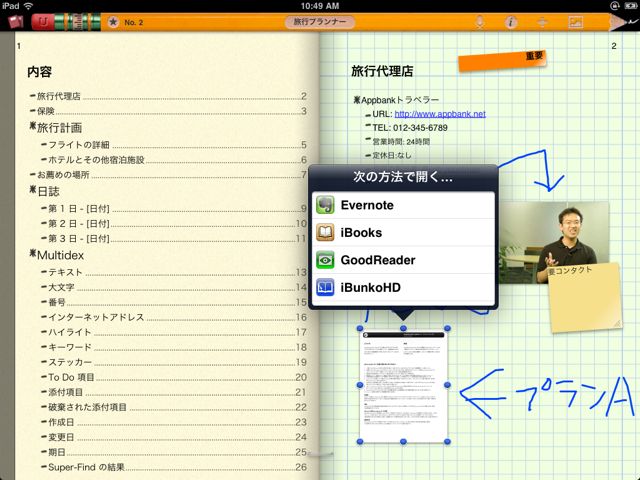This screenshot has width=640, height=480.
Task: Go to フライトの詳細 contents entry
Action: pyautogui.click(x=174, y=145)
